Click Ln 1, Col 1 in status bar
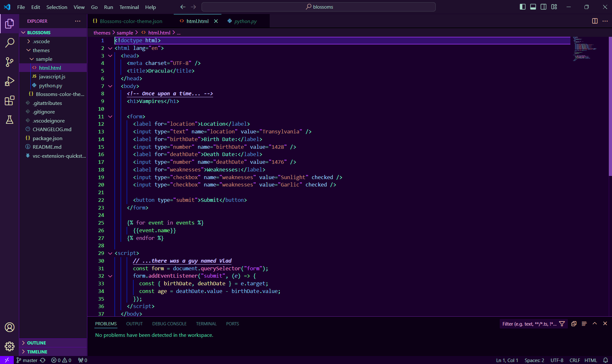The height and width of the screenshot is (364, 612). pyautogui.click(x=507, y=360)
